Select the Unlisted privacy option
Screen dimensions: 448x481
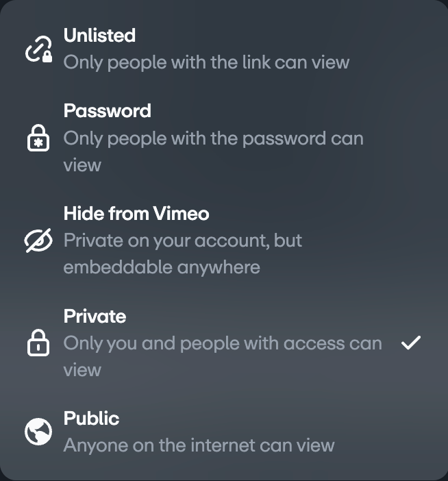(99, 36)
